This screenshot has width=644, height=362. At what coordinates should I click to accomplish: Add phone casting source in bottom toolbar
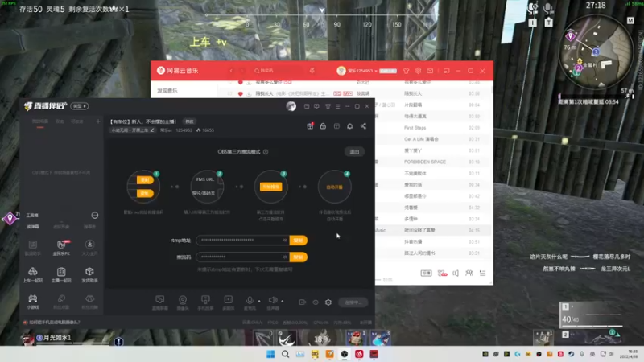click(x=205, y=302)
